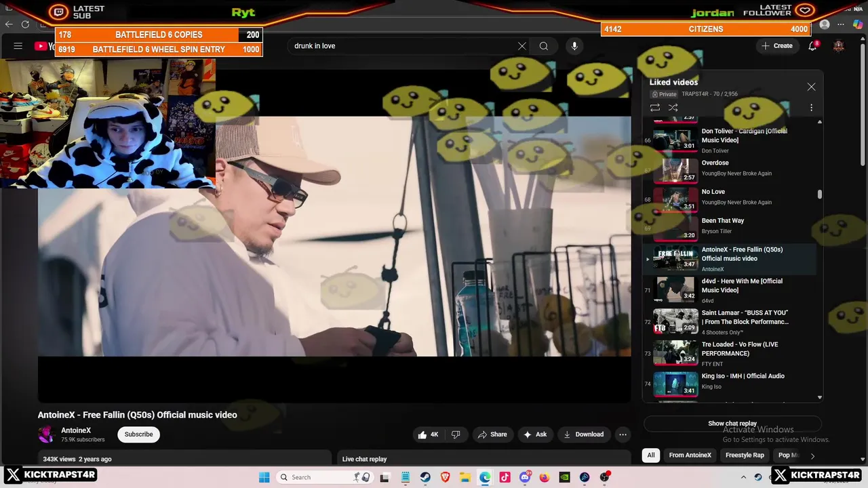Click playlist scrollbar up arrow
The width and height of the screenshot is (868, 488).
click(820, 122)
